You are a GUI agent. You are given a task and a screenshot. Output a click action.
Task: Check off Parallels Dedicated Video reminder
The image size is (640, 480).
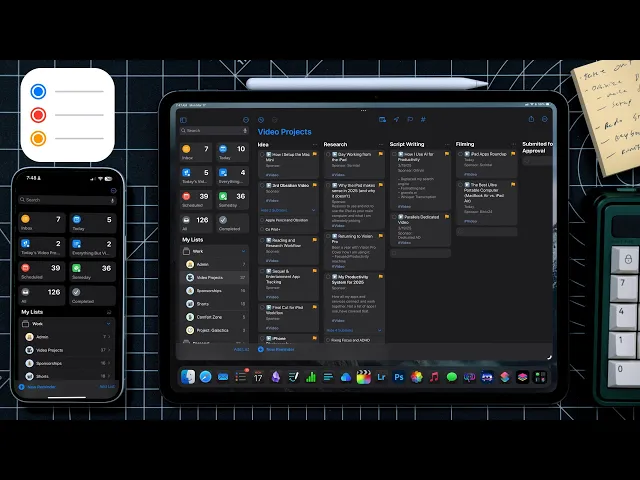(394, 217)
